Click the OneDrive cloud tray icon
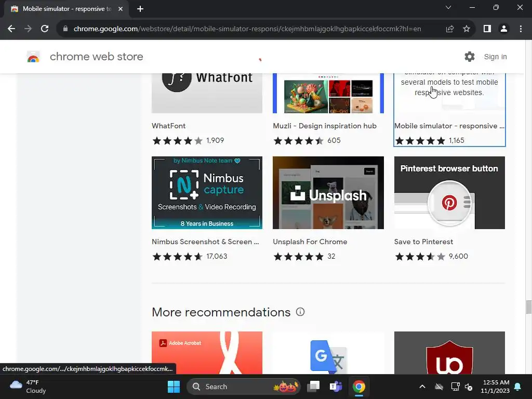Image resolution: width=532 pixels, height=399 pixels. [x=439, y=387]
